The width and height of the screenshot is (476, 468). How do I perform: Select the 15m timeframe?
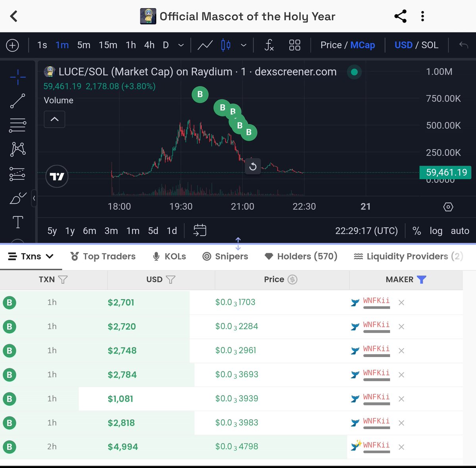108,45
